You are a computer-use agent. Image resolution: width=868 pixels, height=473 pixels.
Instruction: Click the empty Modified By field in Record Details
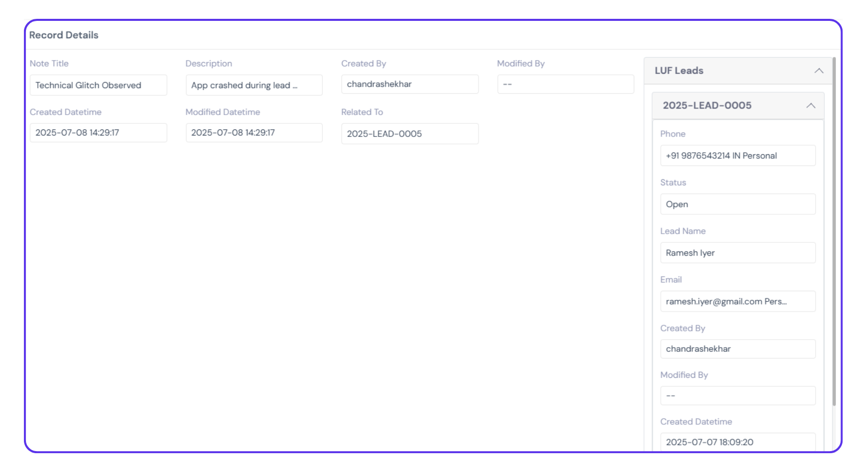click(x=565, y=84)
